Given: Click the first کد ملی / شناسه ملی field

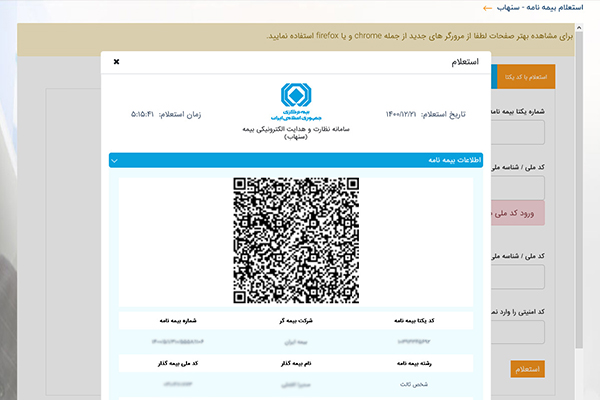Looking at the screenshot, I should 518,188.
